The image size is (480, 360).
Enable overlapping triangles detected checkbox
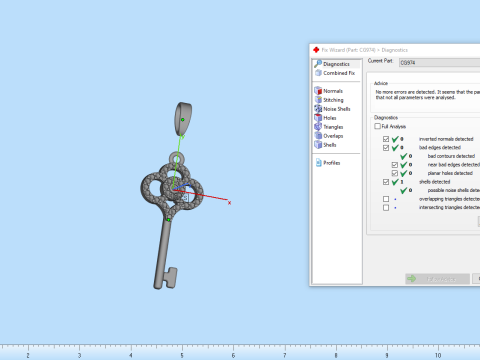coord(386,199)
